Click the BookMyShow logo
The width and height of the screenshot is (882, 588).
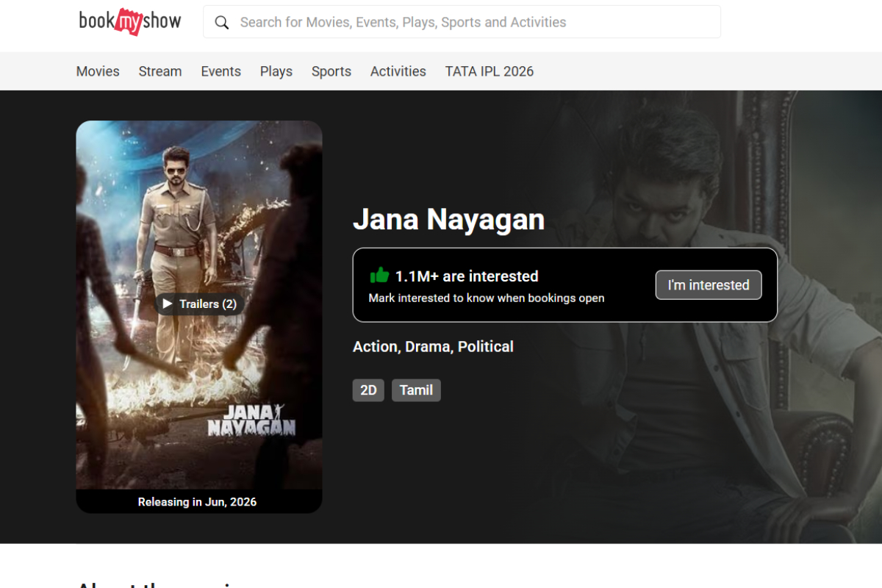[x=130, y=21]
